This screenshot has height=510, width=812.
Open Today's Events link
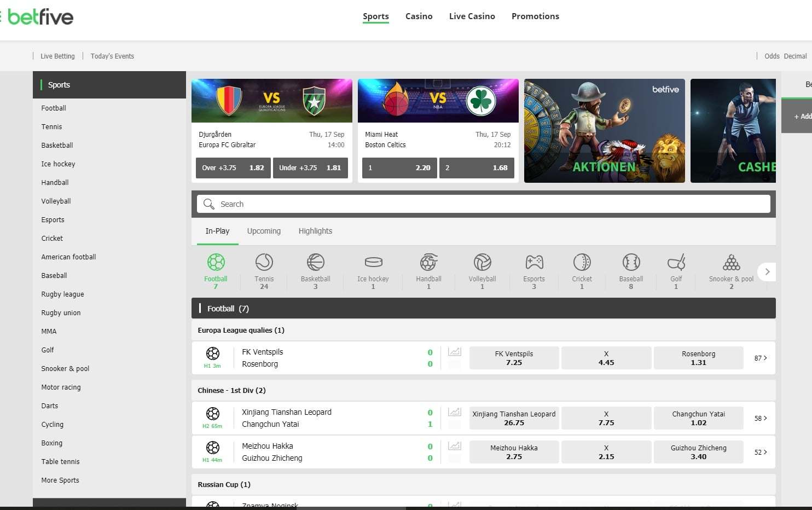pyautogui.click(x=112, y=56)
